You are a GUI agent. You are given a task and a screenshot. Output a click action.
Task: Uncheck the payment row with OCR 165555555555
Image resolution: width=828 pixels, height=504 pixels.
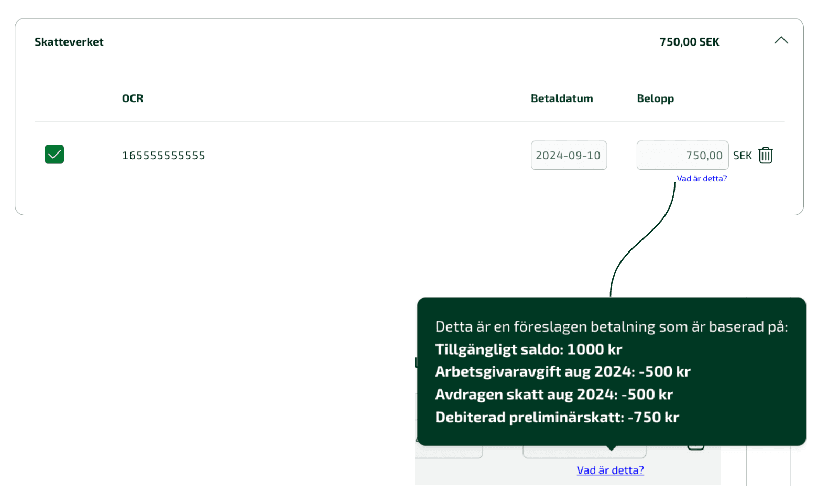point(55,155)
